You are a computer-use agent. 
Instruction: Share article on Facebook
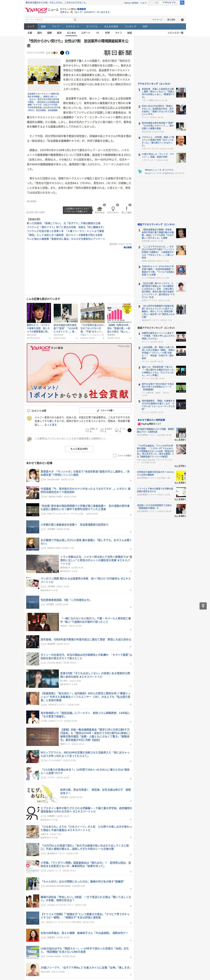pyautogui.click(x=67, y=53)
